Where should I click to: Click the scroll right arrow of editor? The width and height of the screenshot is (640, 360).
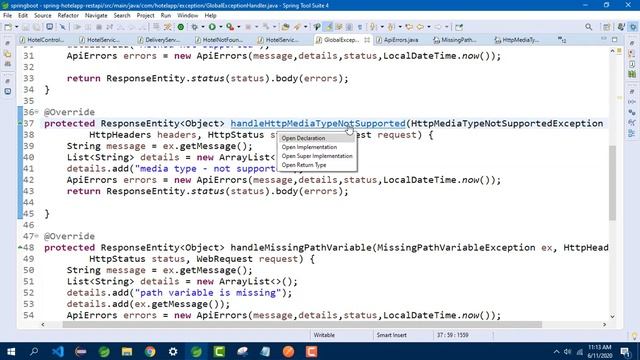pos(604,325)
